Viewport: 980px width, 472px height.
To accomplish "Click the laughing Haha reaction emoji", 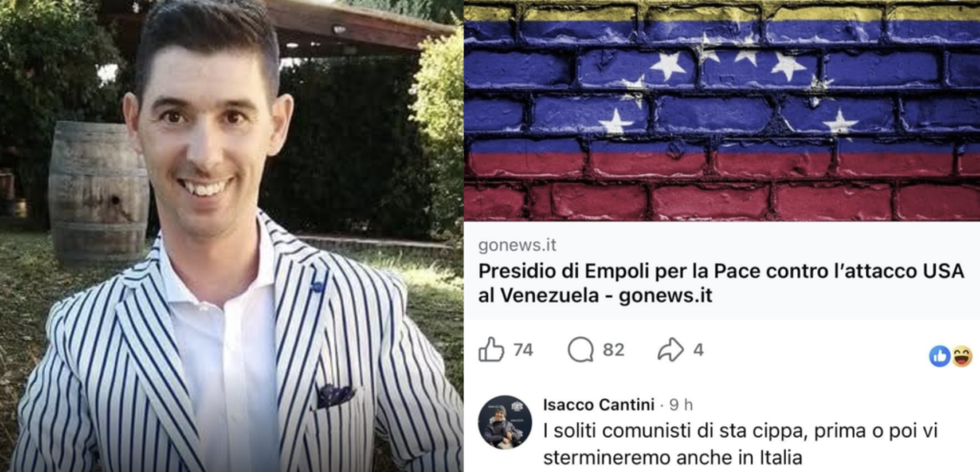I will click(x=962, y=356).
